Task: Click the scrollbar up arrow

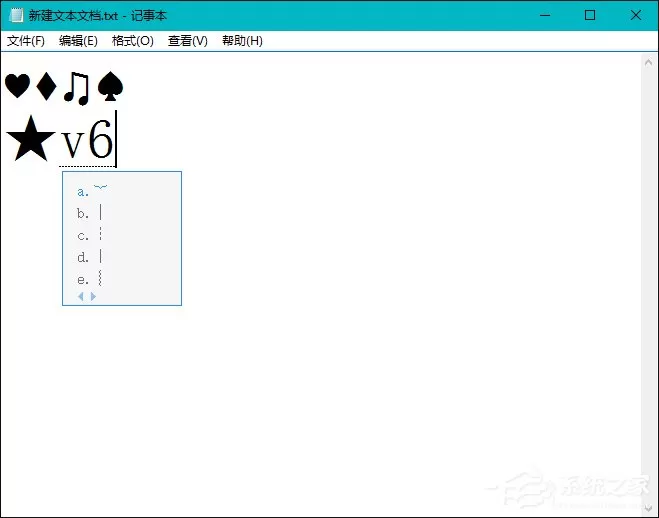Action: pyautogui.click(x=648, y=63)
